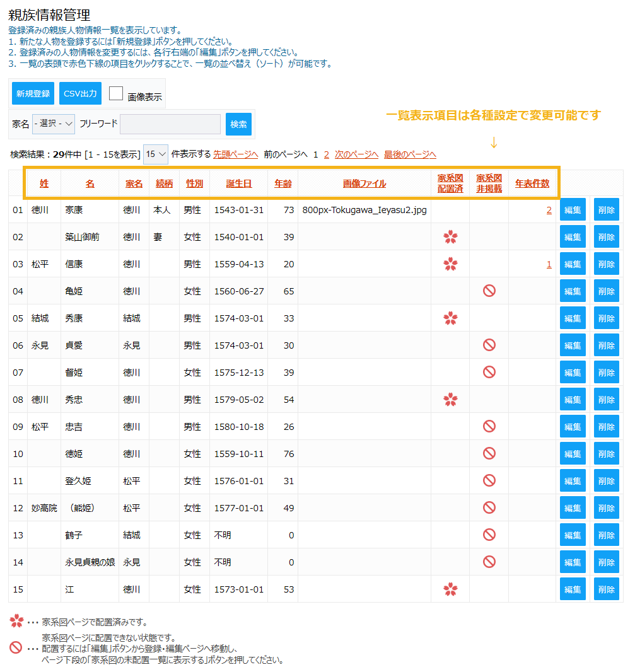Viewport: 635px width, 672px height.
Task: Click the flower icon in 信康's 家系図配置済 column
Action: pyautogui.click(x=451, y=264)
